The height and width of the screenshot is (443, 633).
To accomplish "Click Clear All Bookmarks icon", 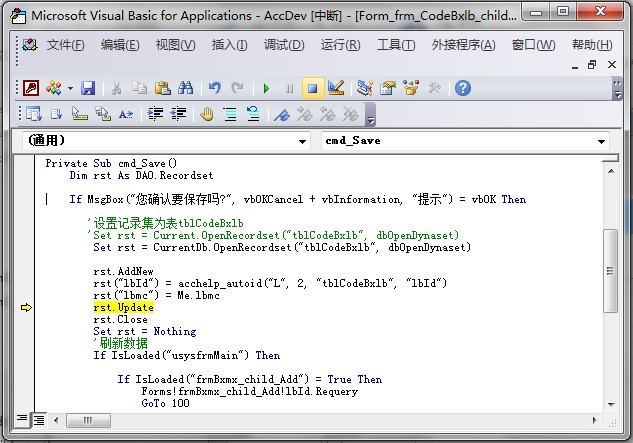I will click(351, 114).
